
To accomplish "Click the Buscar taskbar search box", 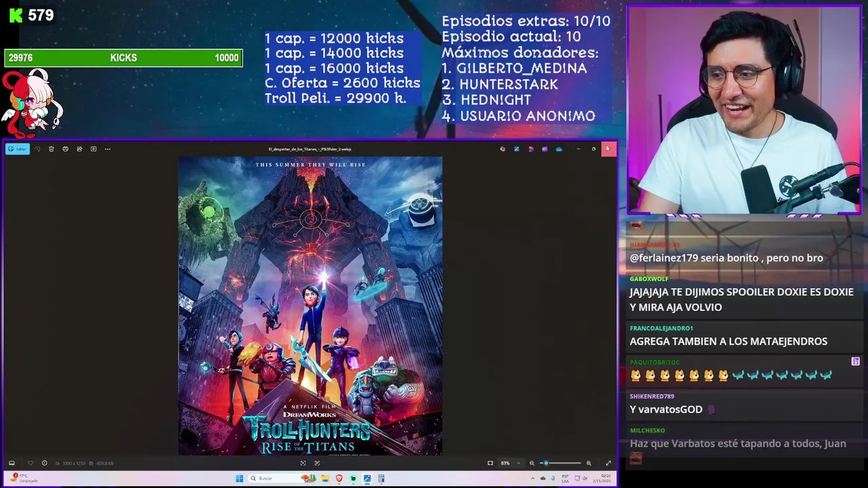I will click(x=281, y=479).
